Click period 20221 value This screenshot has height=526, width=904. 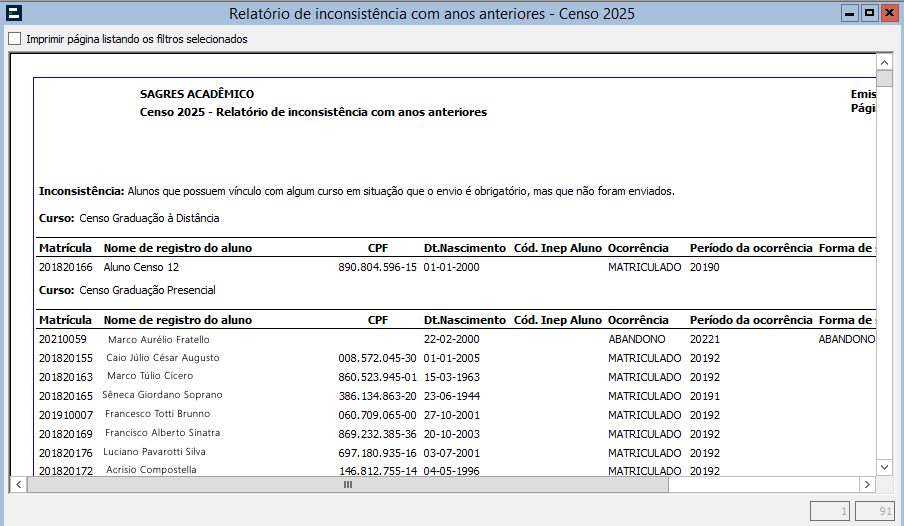point(705,339)
